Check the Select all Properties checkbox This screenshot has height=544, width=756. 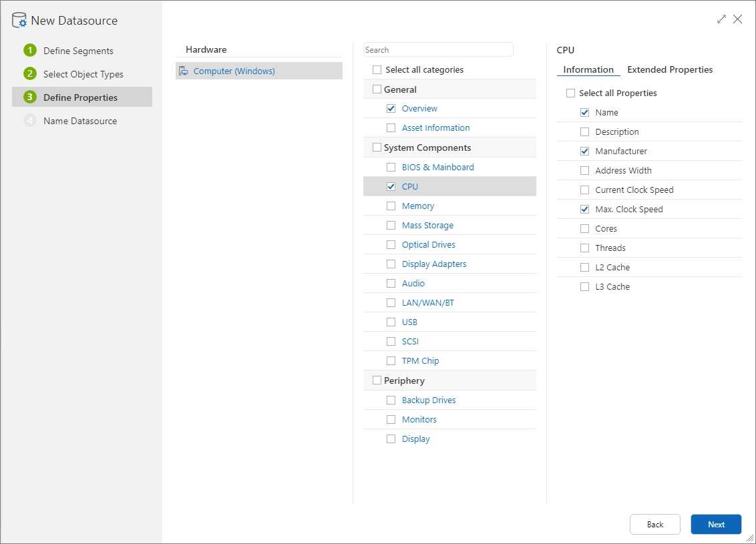571,93
